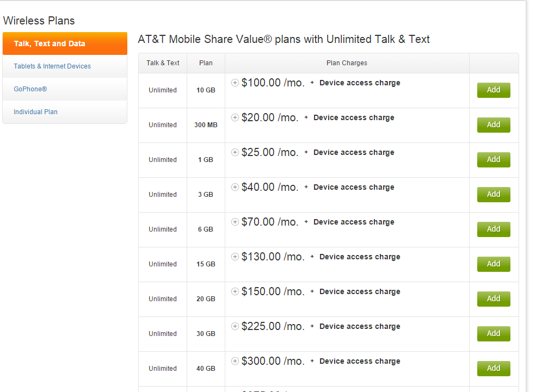Click the 300 MB plan cell
The image size is (536, 392).
point(206,125)
